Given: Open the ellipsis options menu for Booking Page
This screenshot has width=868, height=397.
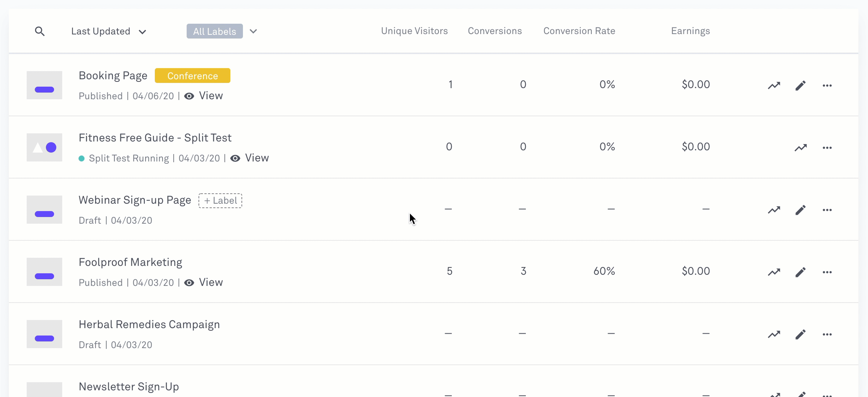Looking at the screenshot, I should tap(827, 85).
